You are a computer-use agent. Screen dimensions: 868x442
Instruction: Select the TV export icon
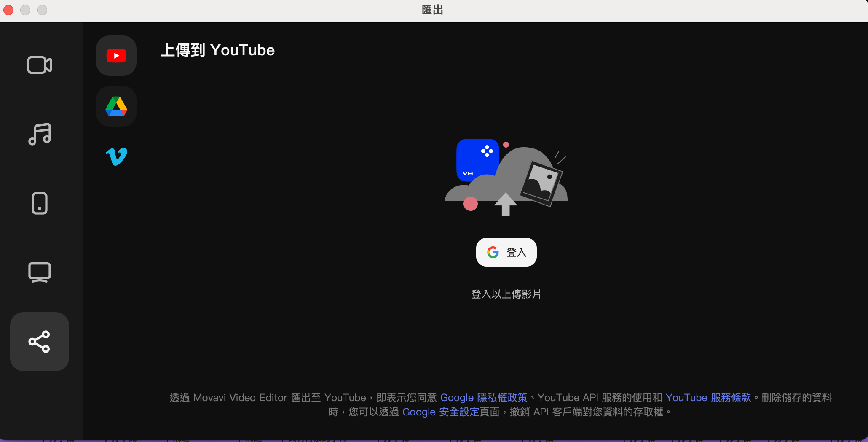point(40,272)
